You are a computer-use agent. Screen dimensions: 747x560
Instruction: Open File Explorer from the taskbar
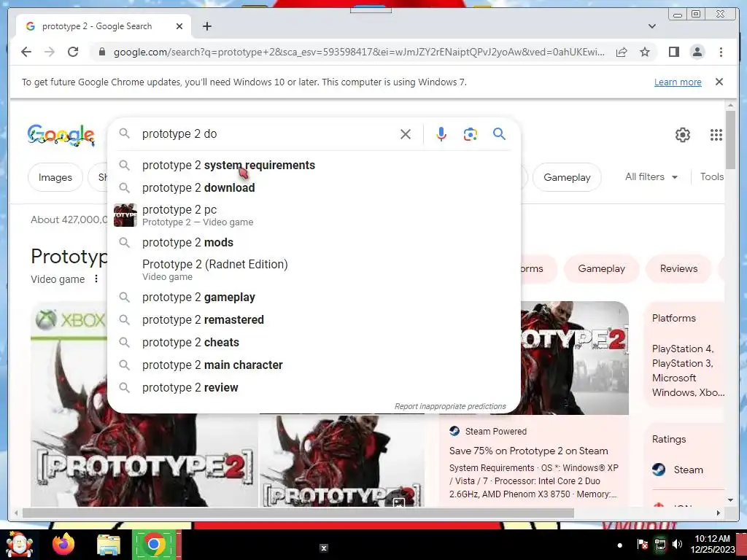[109, 545]
